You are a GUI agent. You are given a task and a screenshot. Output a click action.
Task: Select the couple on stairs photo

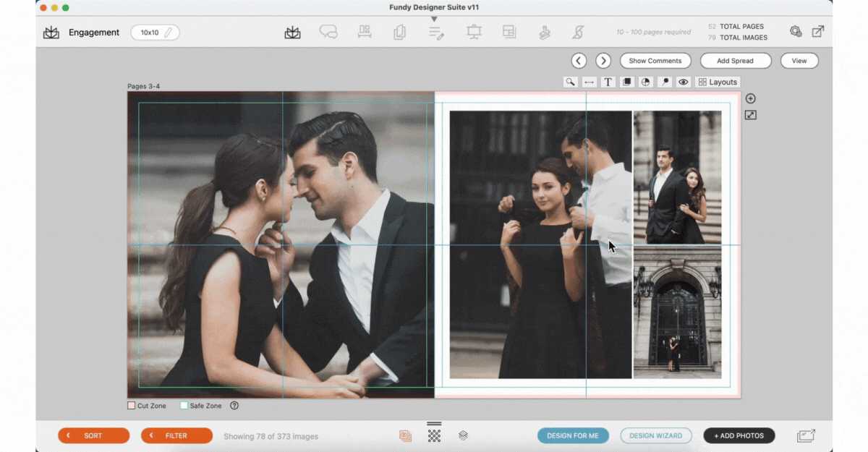coord(678,177)
